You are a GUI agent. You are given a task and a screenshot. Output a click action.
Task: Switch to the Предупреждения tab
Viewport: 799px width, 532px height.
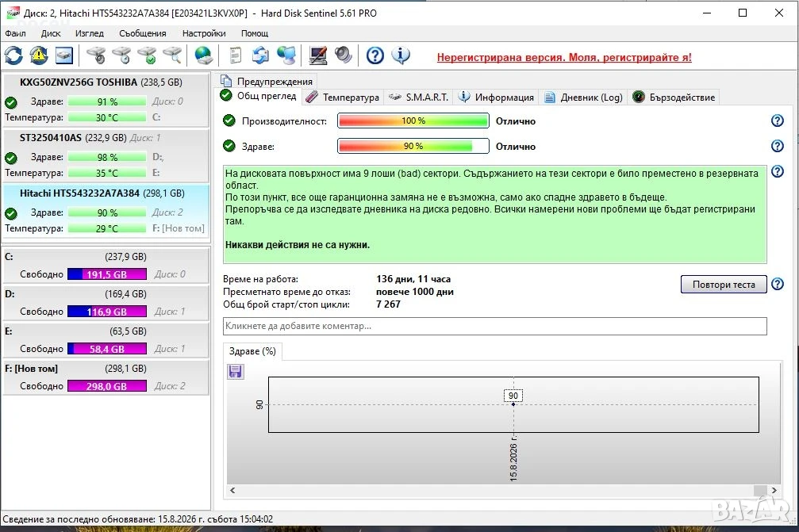click(267, 81)
